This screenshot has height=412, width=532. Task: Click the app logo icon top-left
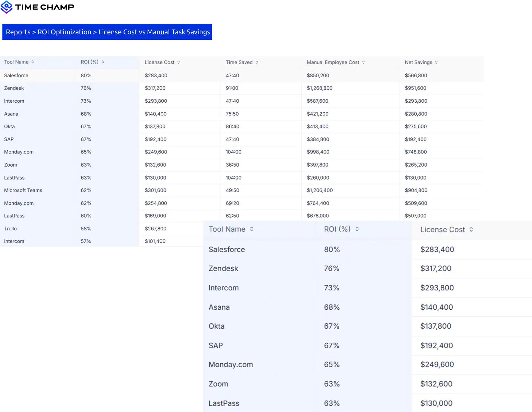pos(7,7)
